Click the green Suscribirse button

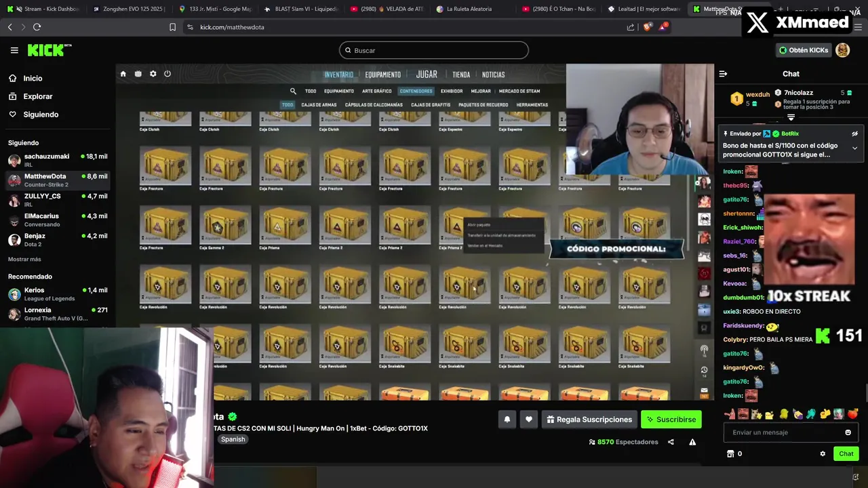point(671,420)
